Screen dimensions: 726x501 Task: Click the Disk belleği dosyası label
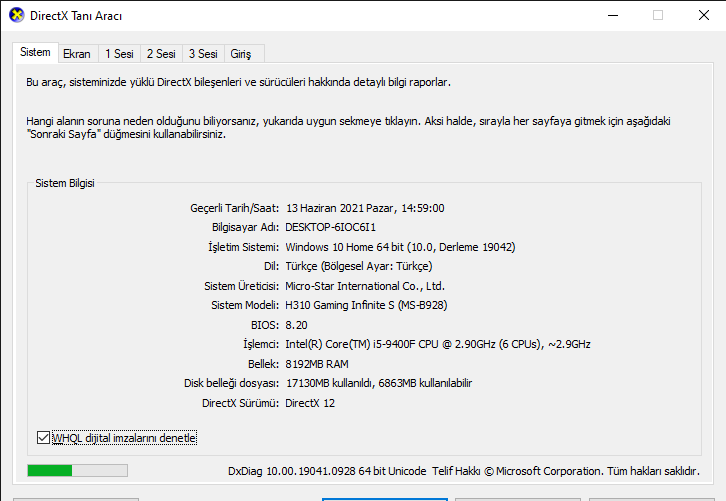point(232,383)
